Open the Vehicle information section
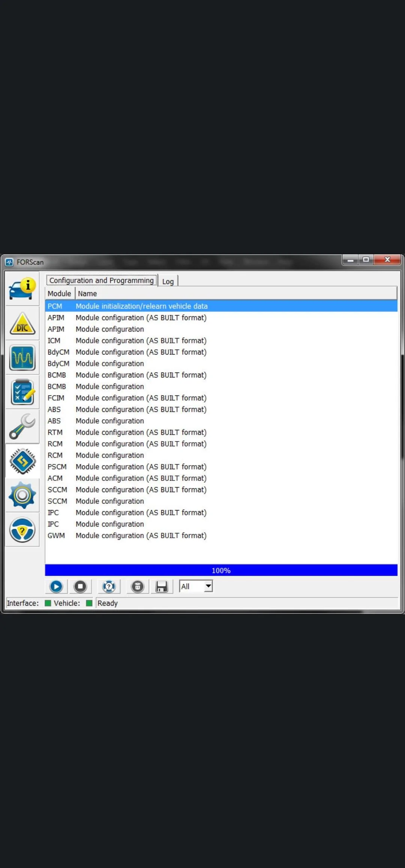 pos(22,288)
